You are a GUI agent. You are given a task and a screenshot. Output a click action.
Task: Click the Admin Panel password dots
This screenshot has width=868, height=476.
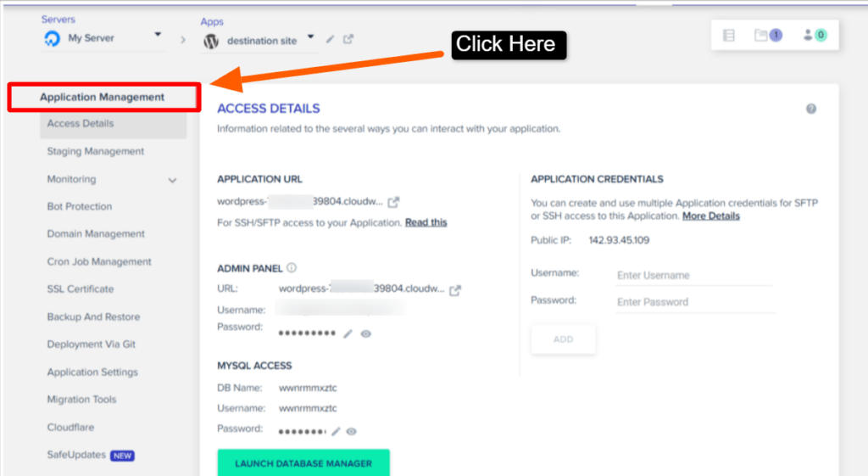coord(307,333)
